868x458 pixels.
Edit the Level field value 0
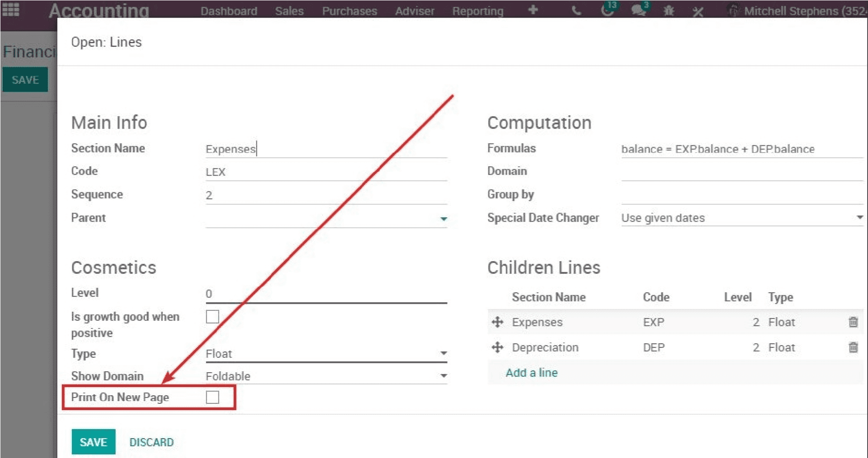(326, 294)
